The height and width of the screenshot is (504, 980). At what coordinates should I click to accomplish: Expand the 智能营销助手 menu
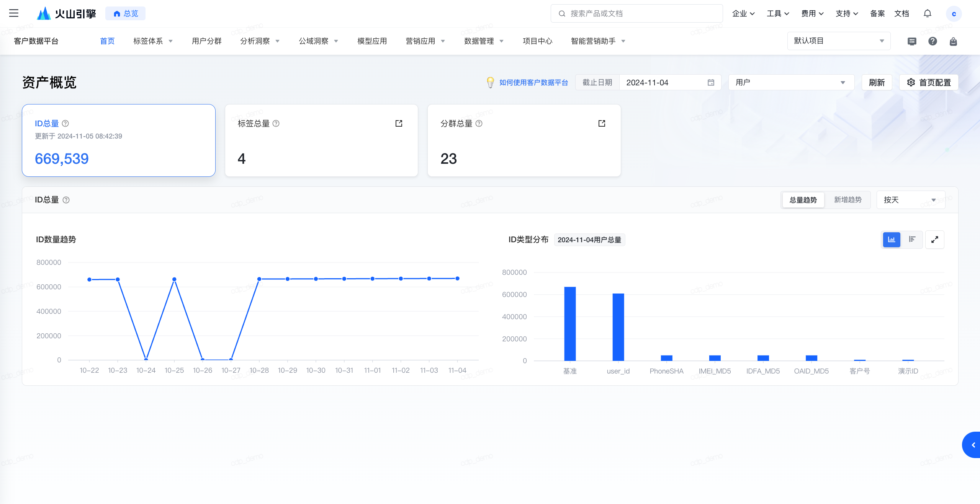pyautogui.click(x=598, y=41)
